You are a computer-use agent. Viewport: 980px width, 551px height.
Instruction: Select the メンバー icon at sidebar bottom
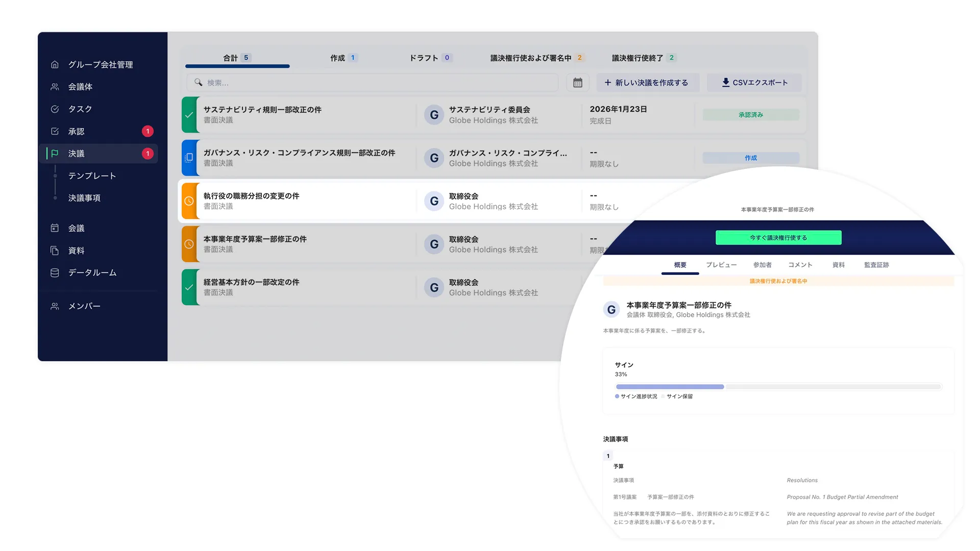pos(55,306)
